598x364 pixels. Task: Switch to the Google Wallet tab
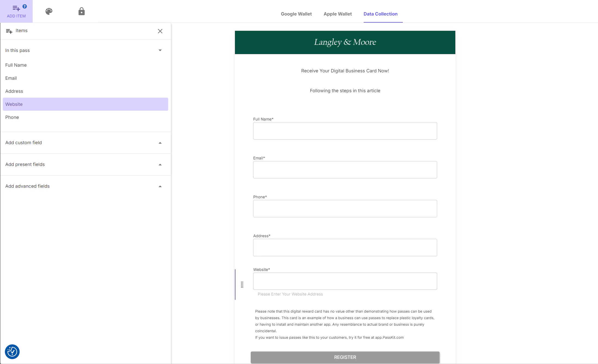point(296,14)
